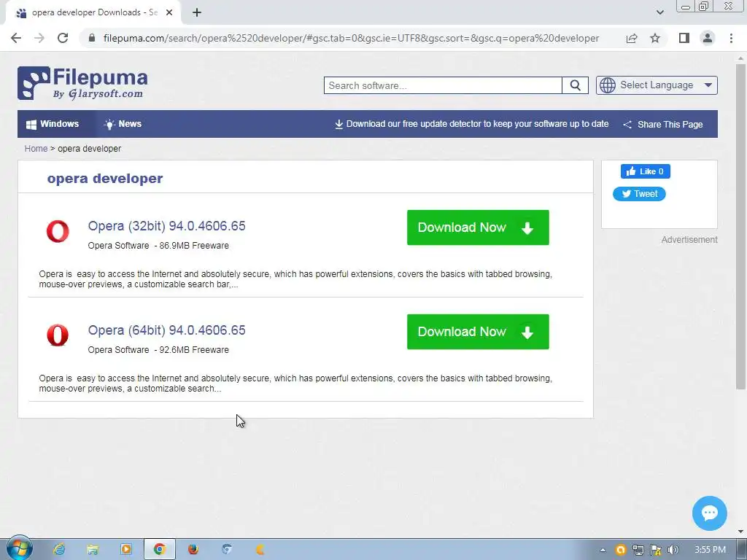The image size is (747, 560).
Task: Share this page via address bar icon
Action: 632,38
